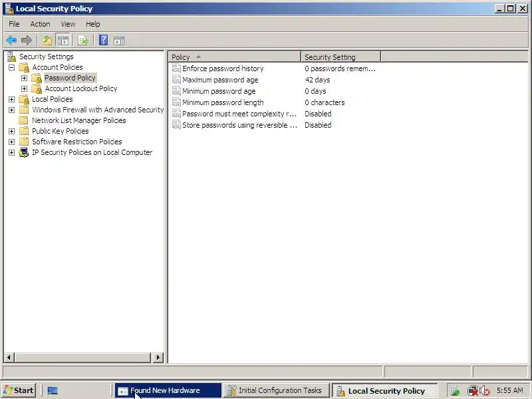The width and height of the screenshot is (532, 399).
Task: Click the Show Desktop quick launch icon
Action: click(53, 391)
